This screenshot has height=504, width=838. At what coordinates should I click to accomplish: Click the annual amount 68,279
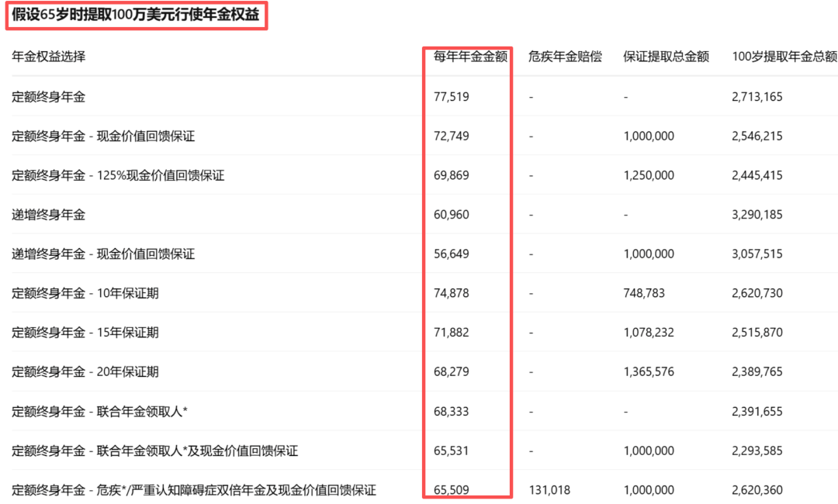[452, 372]
